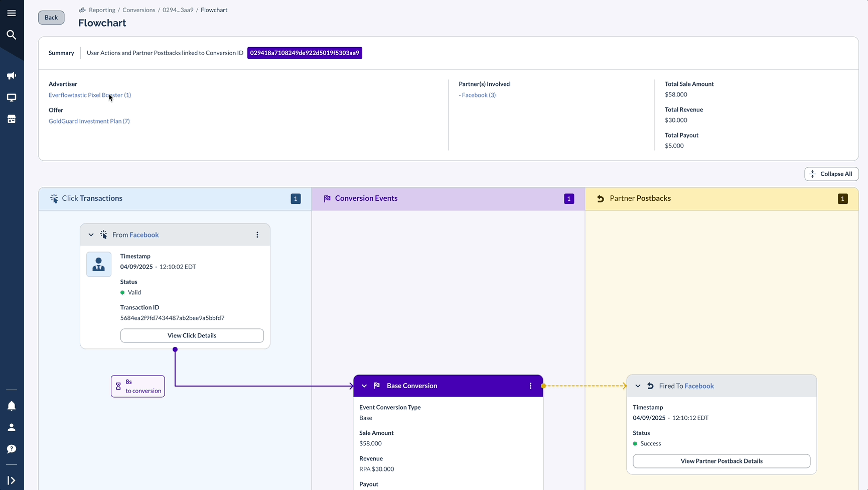Click the flag icon in Base Conversion header
This screenshot has width=868, height=490.
pos(377,386)
